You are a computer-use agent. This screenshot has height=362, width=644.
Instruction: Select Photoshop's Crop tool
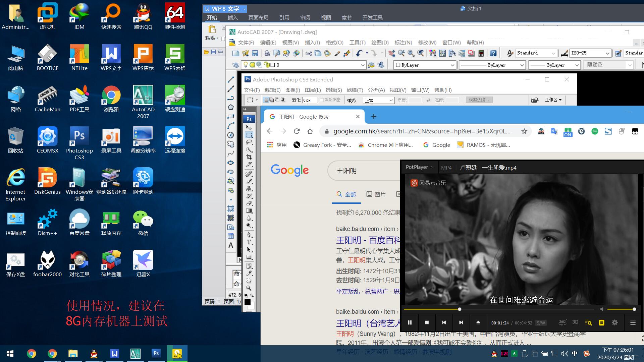click(249, 157)
